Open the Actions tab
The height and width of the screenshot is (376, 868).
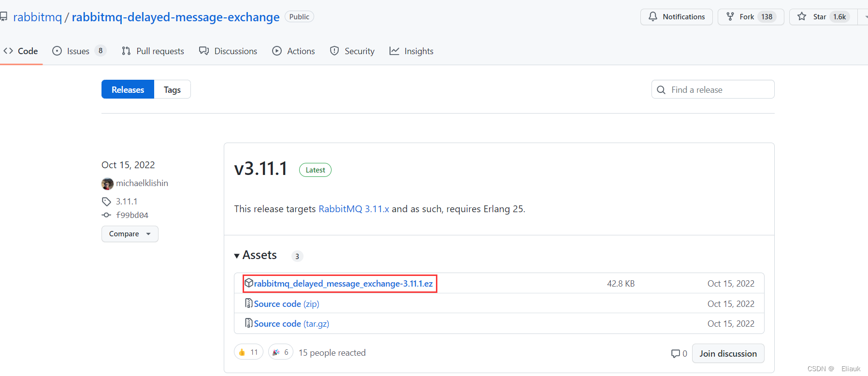click(293, 51)
